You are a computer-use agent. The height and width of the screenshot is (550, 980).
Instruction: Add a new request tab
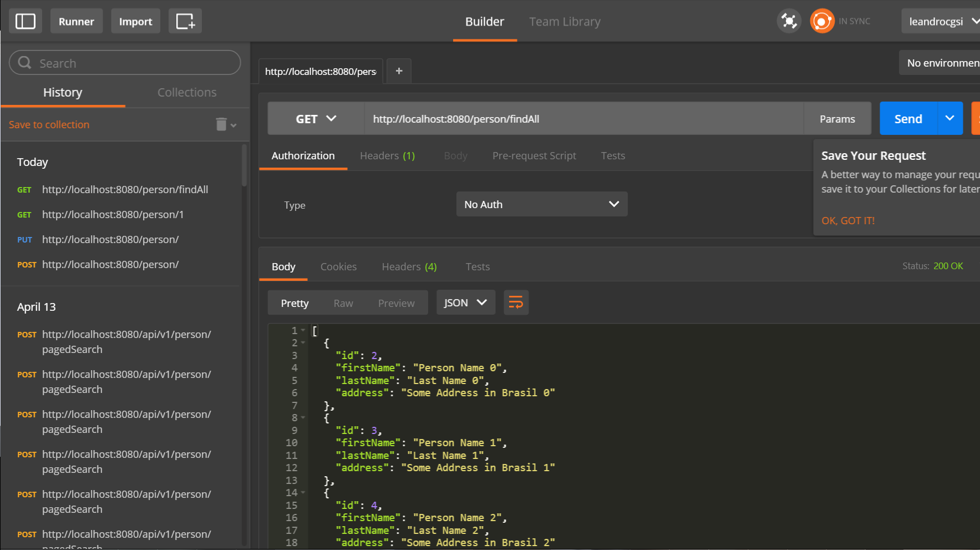399,71
